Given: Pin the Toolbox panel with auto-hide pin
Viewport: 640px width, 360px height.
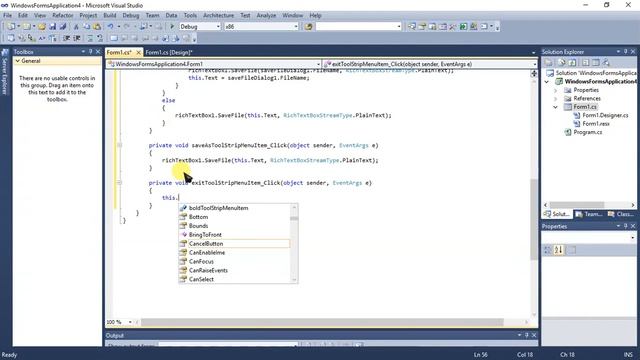Looking at the screenshot, I should (91, 52).
